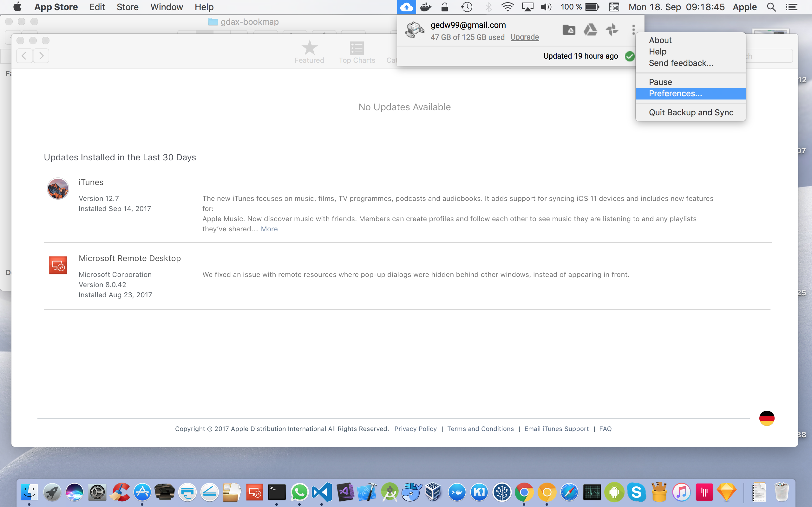Screen dimensions: 812x507
Task: Click the Microsoft Remote Desktop app icon
Action: 58,265
